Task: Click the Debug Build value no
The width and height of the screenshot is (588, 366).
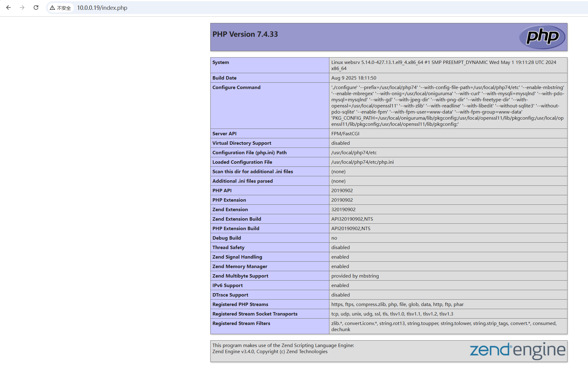Action: point(334,238)
